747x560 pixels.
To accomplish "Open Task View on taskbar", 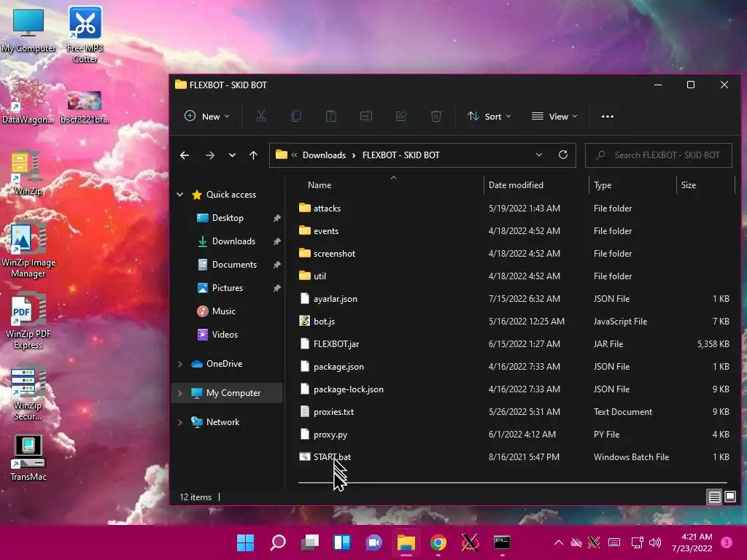I will pyautogui.click(x=310, y=542).
